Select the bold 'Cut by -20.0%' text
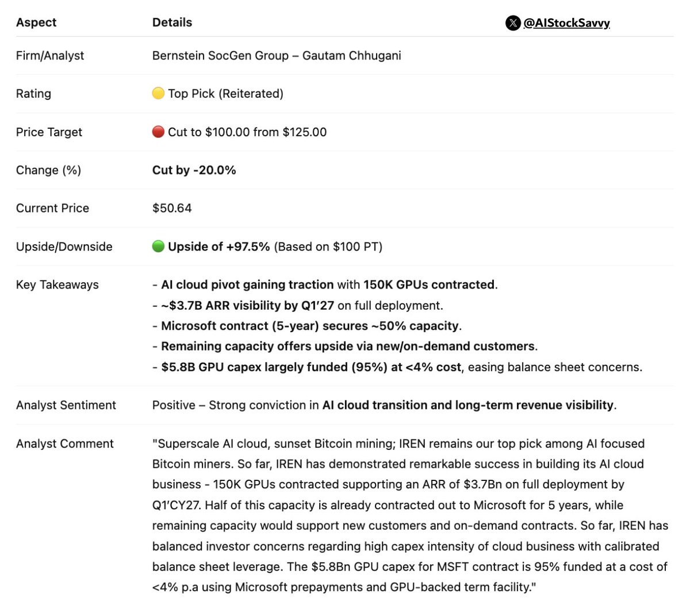Viewport: 690px width, 616px height. point(194,170)
